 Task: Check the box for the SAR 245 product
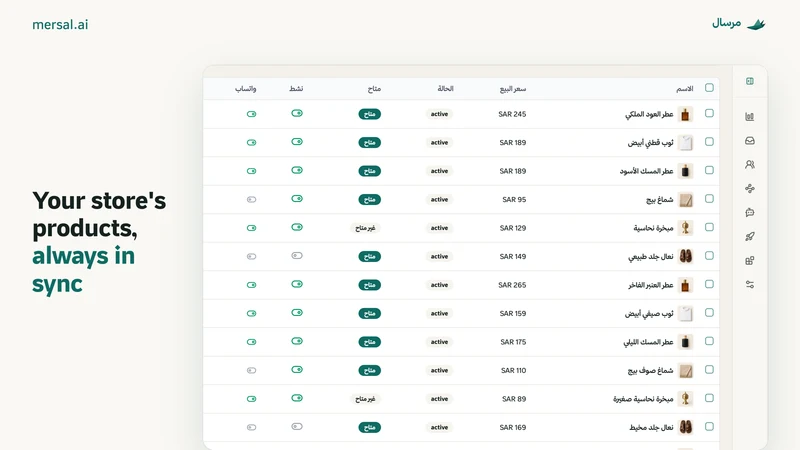[x=709, y=113]
